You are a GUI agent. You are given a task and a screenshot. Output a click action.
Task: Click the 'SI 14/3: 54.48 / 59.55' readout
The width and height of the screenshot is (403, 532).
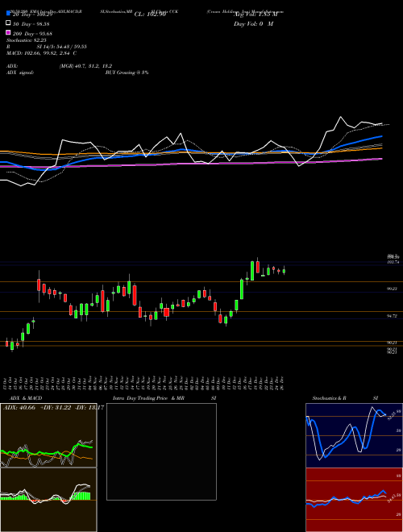(62, 47)
